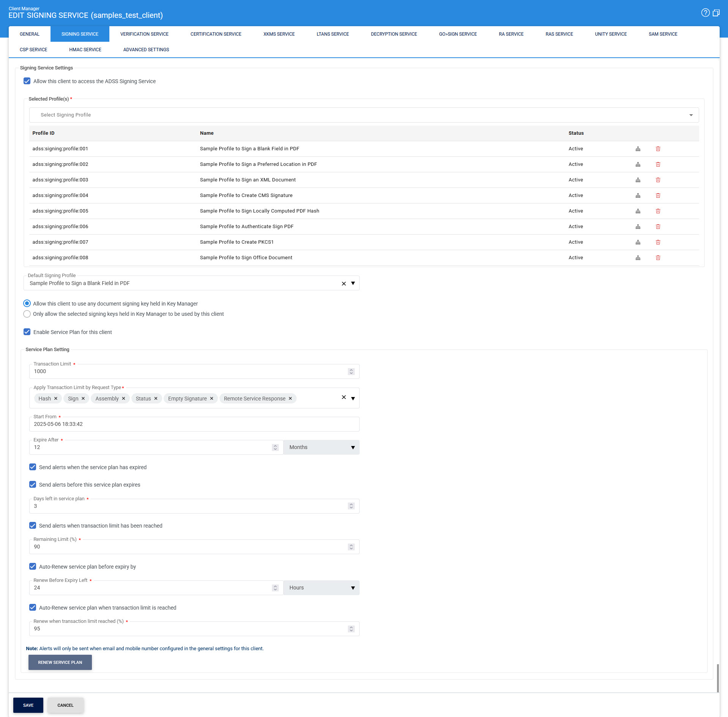Viewport: 728px width, 717px height.
Task: Open the Hours unit dropdown for renewal
Action: tap(321, 588)
